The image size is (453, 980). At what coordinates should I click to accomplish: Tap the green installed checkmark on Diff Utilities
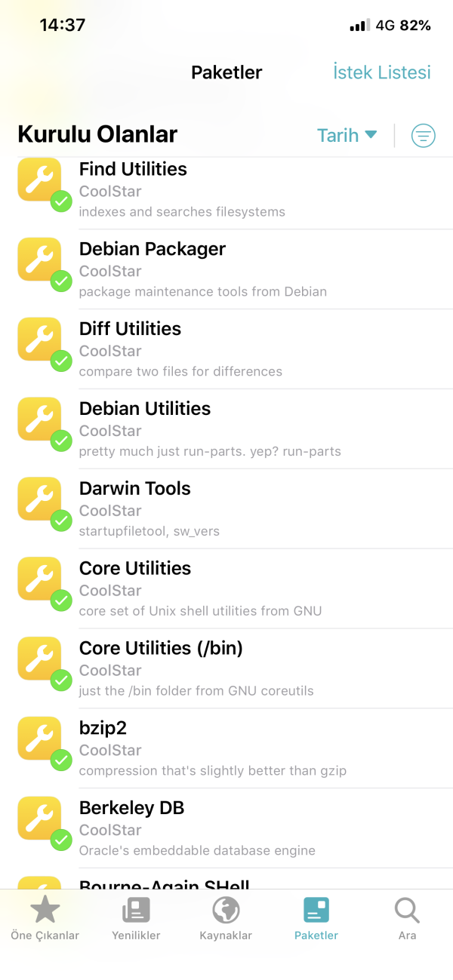click(x=61, y=361)
